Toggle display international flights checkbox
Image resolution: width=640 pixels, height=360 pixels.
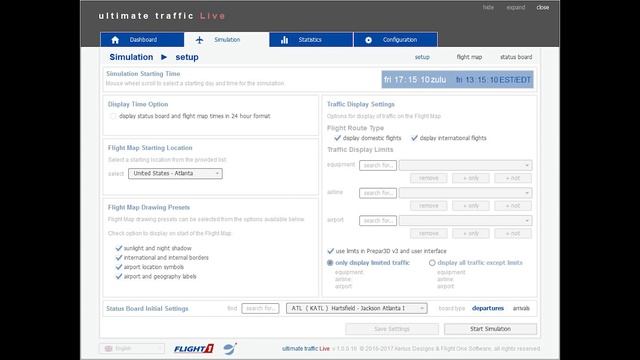point(414,138)
